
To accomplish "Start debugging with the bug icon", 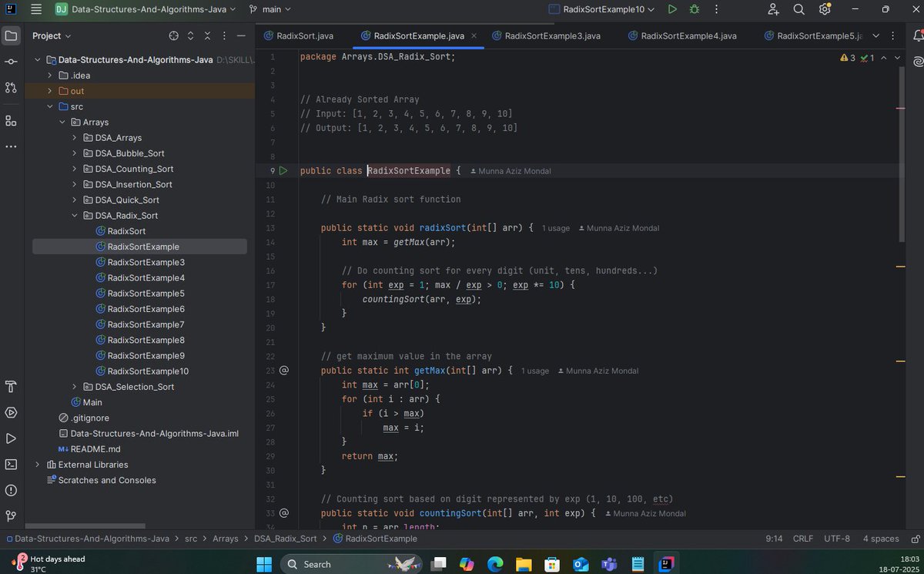I will (x=695, y=9).
